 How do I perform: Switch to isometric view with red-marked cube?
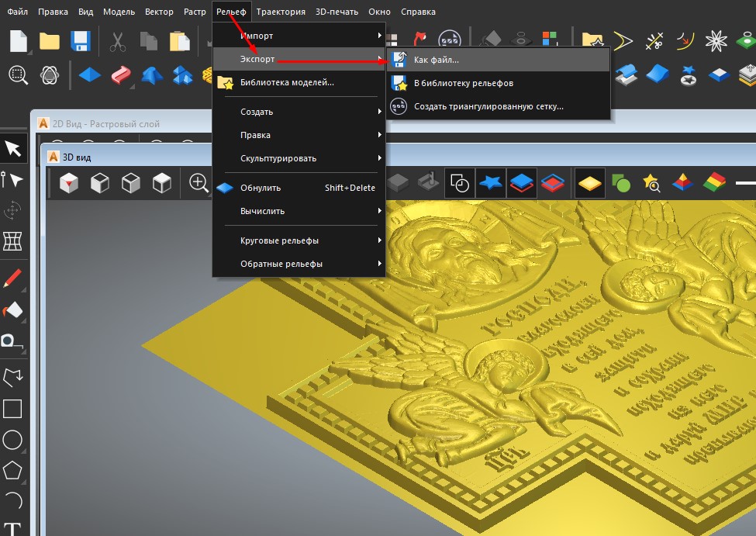click(69, 183)
